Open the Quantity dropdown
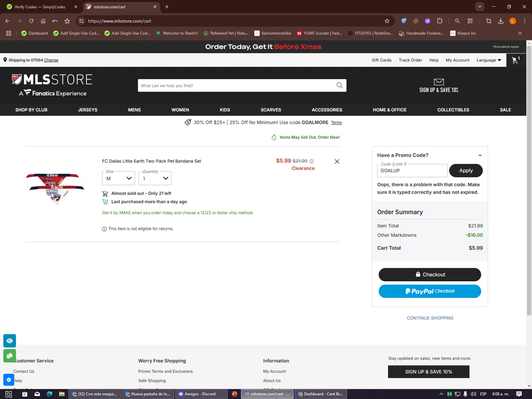The width and height of the screenshot is (532, 399). coord(155,178)
